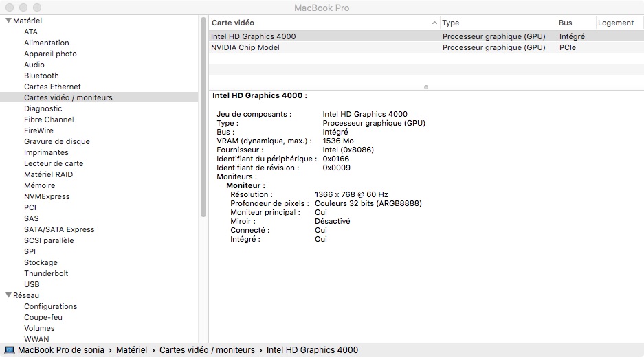Open Configurations under Réseau
The width and height of the screenshot is (644, 357).
pyautogui.click(x=51, y=306)
